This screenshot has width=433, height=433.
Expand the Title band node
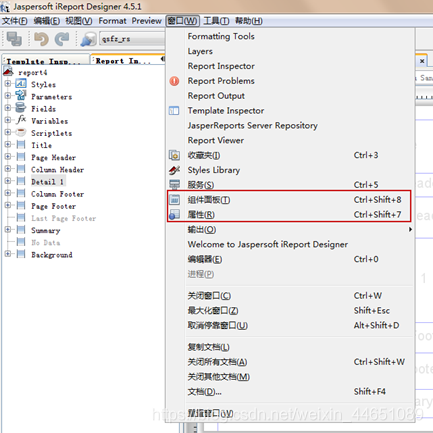(8, 144)
